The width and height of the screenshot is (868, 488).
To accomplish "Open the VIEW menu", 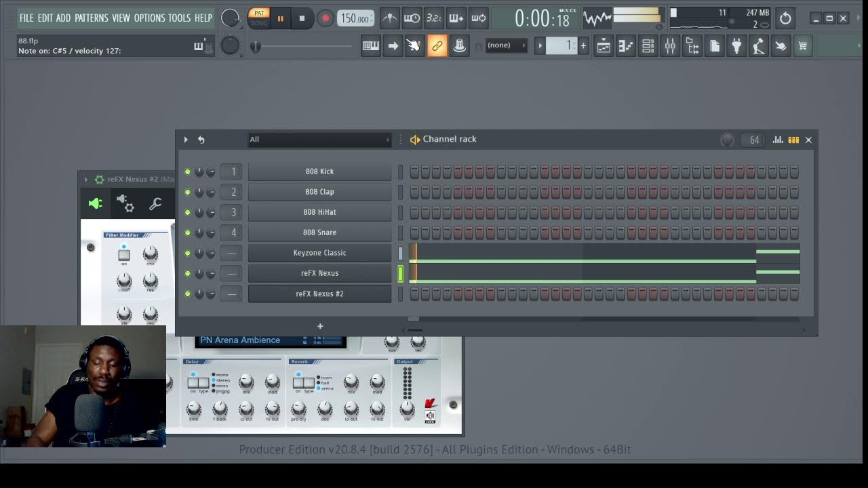I will 121,18.
